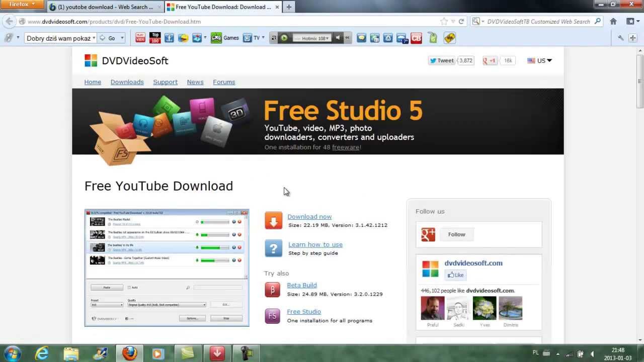Expand the TV toolbar dropdown arrow

pos(263,38)
